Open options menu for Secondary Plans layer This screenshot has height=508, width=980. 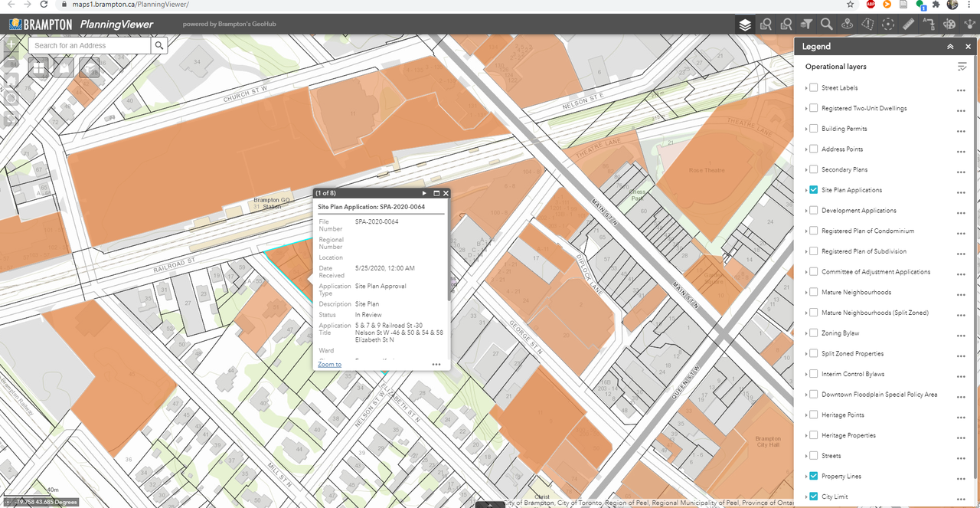960,170
